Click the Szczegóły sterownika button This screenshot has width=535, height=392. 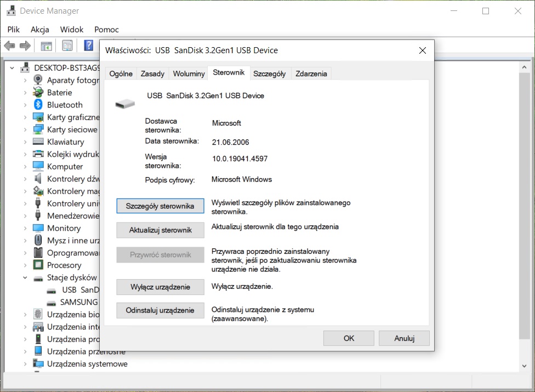click(x=160, y=206)
